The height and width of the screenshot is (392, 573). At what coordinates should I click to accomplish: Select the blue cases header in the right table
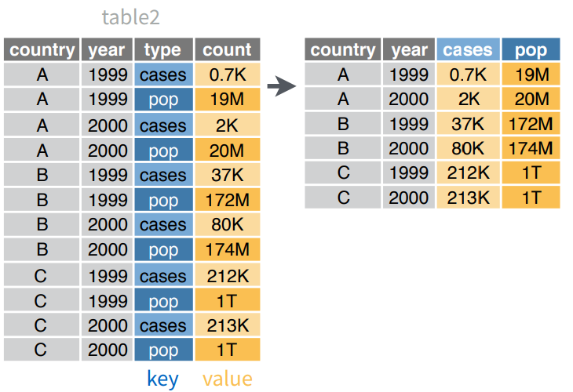(x=468, y=49)
